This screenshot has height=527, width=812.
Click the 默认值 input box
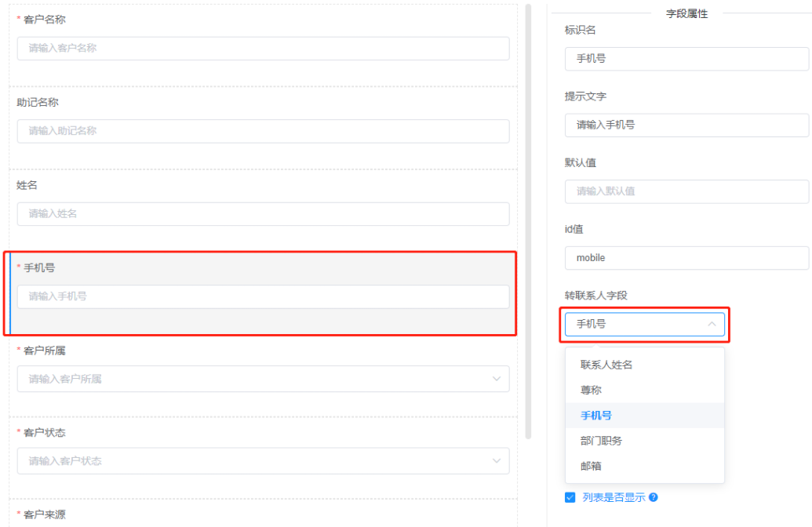686,191
